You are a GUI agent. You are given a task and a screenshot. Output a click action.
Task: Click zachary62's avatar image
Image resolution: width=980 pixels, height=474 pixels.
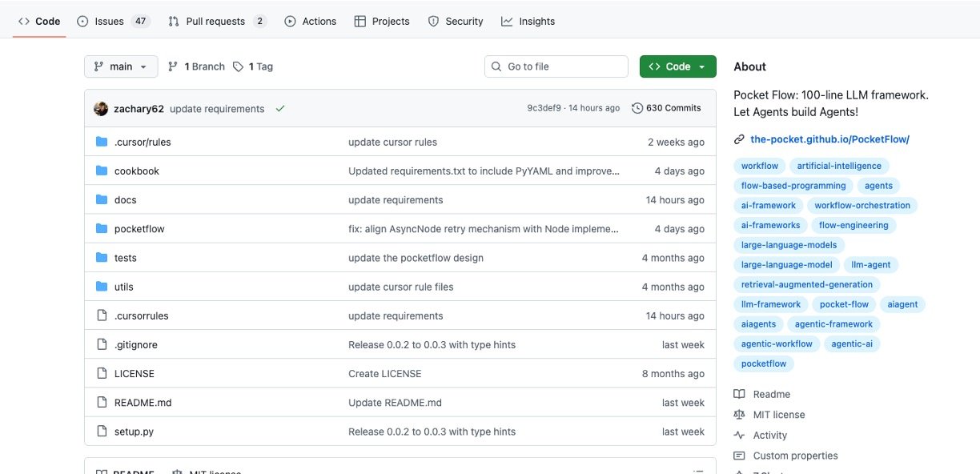tap(101, 109)
